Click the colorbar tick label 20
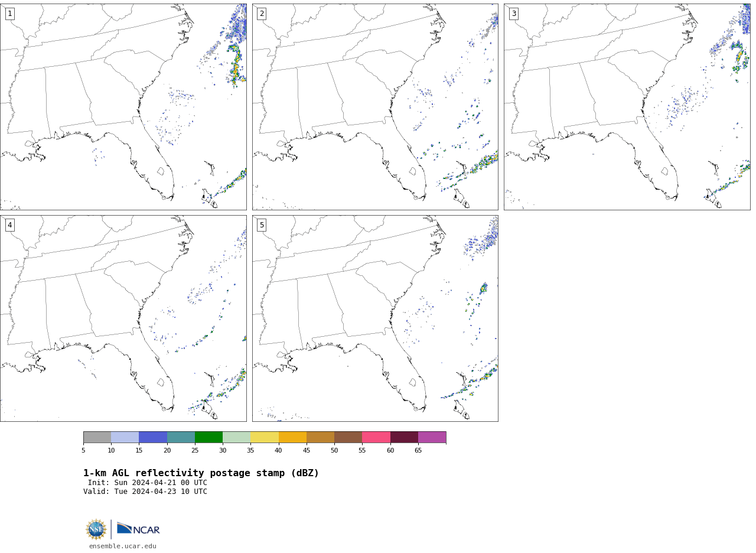Viewport: 756px width, 553px height. 167,451
